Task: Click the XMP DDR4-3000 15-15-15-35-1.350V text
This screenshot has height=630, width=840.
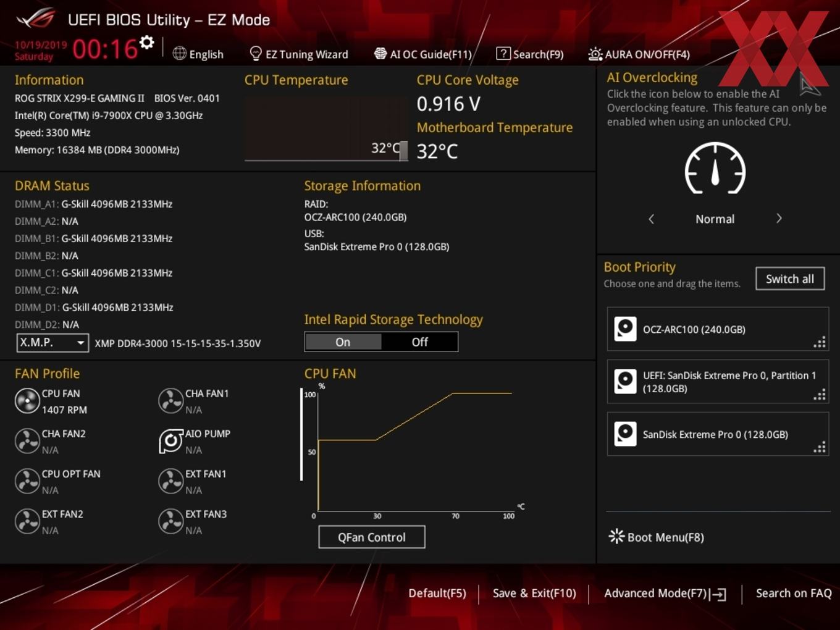Action: tap(178, 343)
